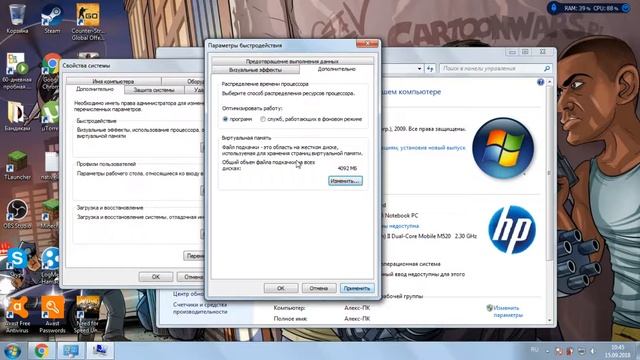Select the "программ" radio option
The image size is (640, 360).
225,119
